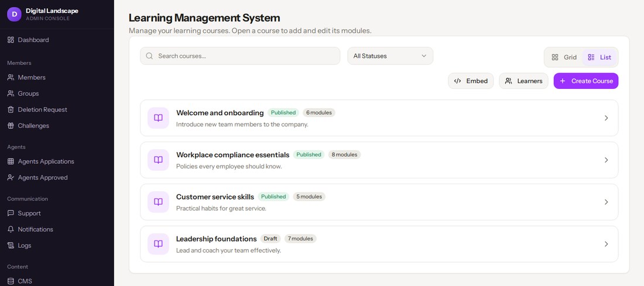The width and height of the screenshot is (644, 286).
Task: Open the Customer service skills course title
Action: click(x=215, y=197)
